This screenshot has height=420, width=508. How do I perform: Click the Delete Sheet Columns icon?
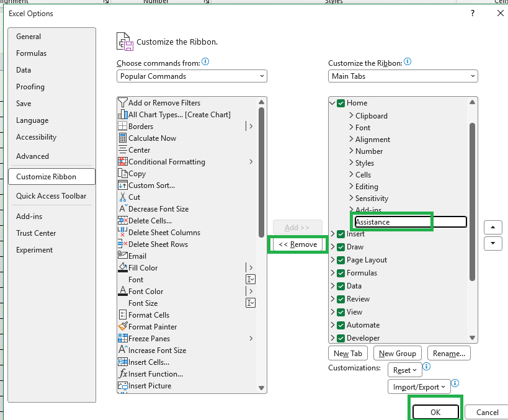tap(122, 232)
